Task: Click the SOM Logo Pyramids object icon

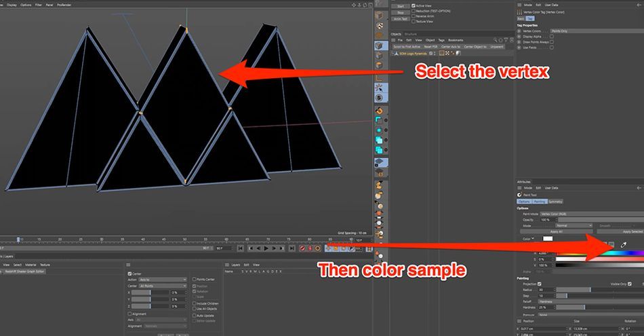Action: (396, 54)
